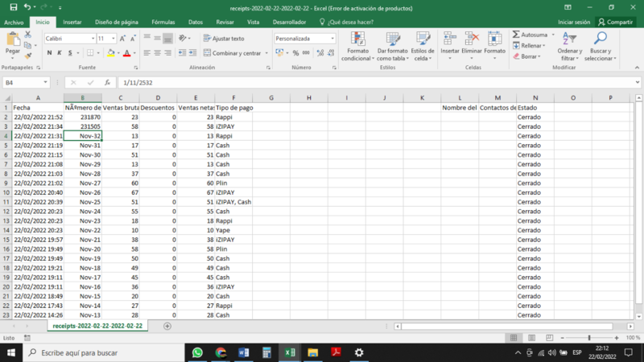Open the Fórmulas ribbon tab
Screen dimensions: 644x362
(x=163, y=23)
